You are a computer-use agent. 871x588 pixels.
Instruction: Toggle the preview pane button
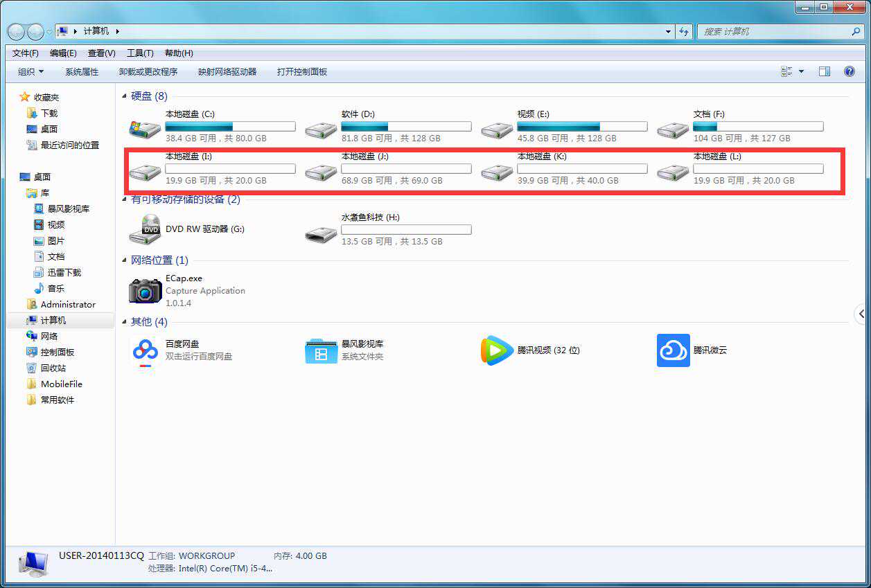click(824, 71)
